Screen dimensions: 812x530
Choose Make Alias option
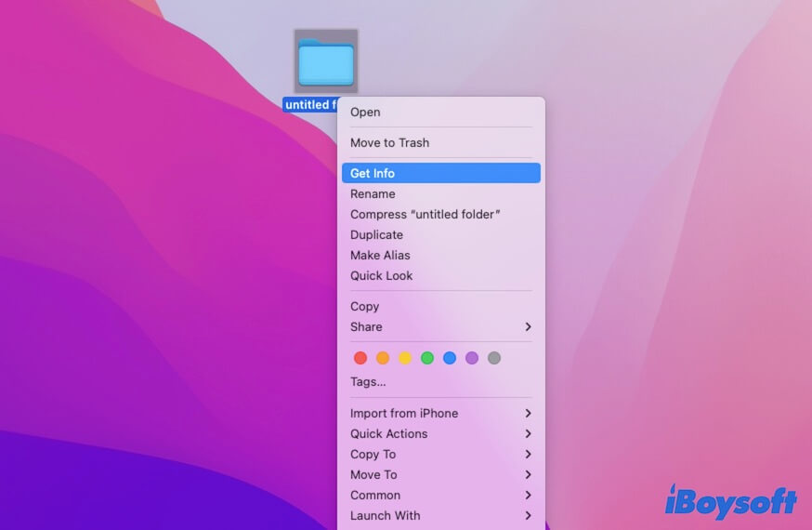point(380,256)
